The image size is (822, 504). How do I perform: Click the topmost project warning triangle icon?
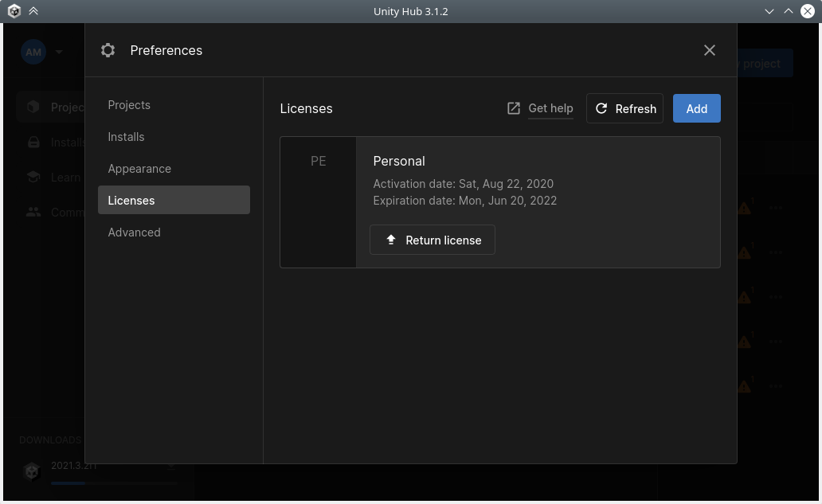(x=744, y=208)
